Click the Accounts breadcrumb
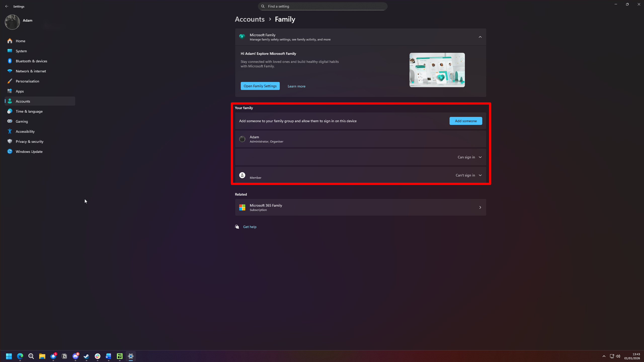644x362 pixels. (x=249, y=19)
